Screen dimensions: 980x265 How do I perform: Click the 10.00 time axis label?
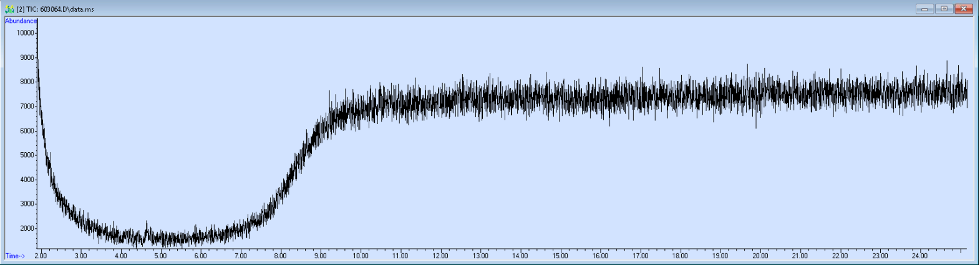(x=360, y=256)
